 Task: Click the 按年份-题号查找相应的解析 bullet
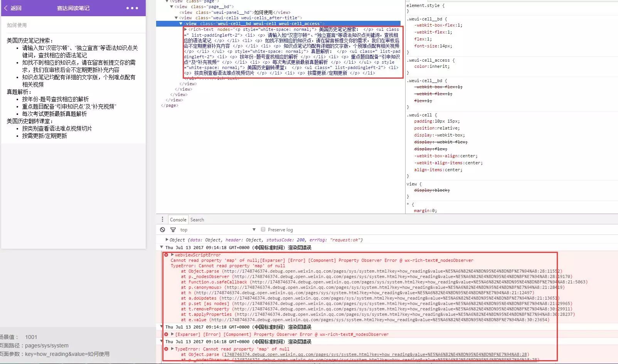(x=55, y=99)
